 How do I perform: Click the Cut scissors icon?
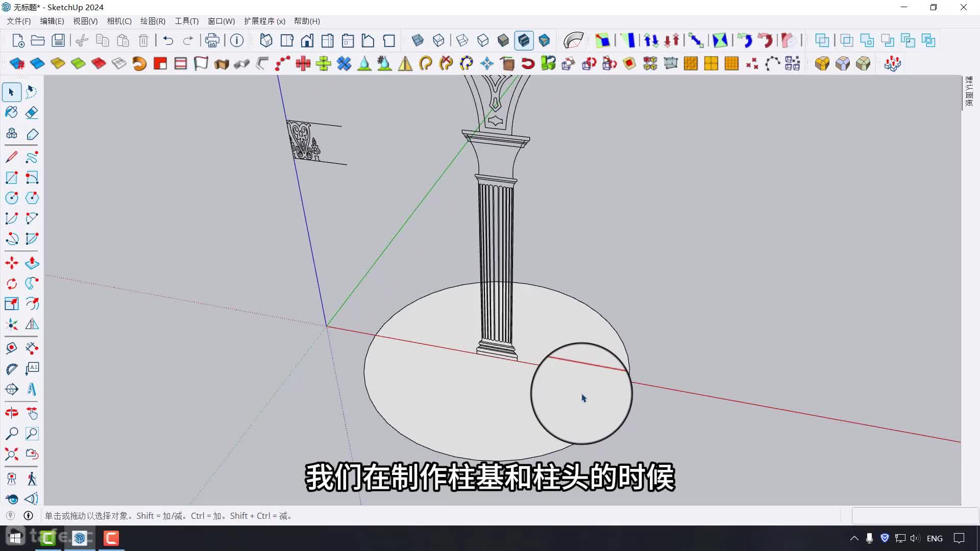pyautogui.click(x=82, y=40)
